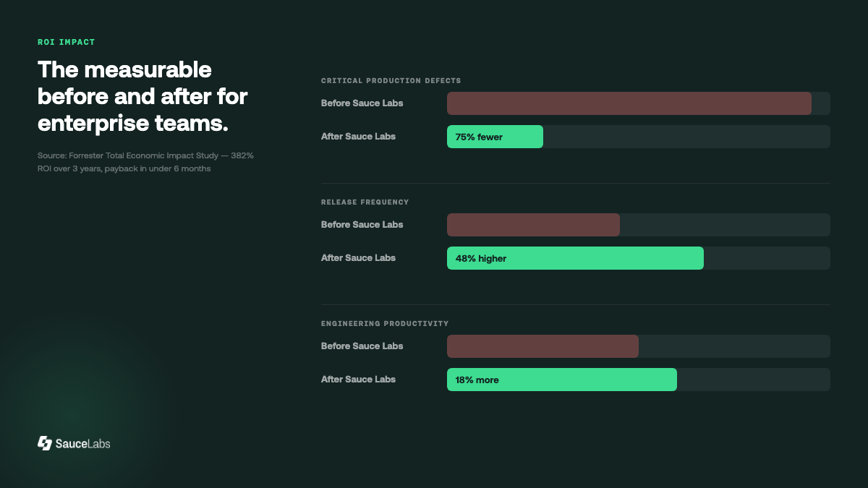Click the CRITICAL PRODUCTION DEFECTS heading
Image resolution: width=868 pixels, height=488 pixels.
391,81
